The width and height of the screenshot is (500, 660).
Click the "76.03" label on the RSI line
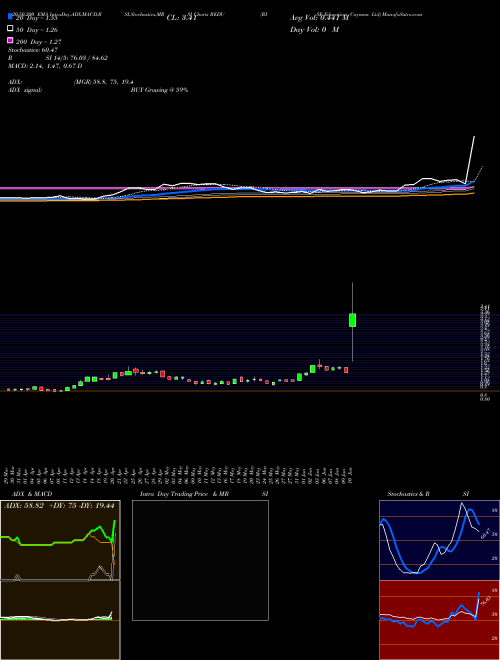click(x=484, y=601)
